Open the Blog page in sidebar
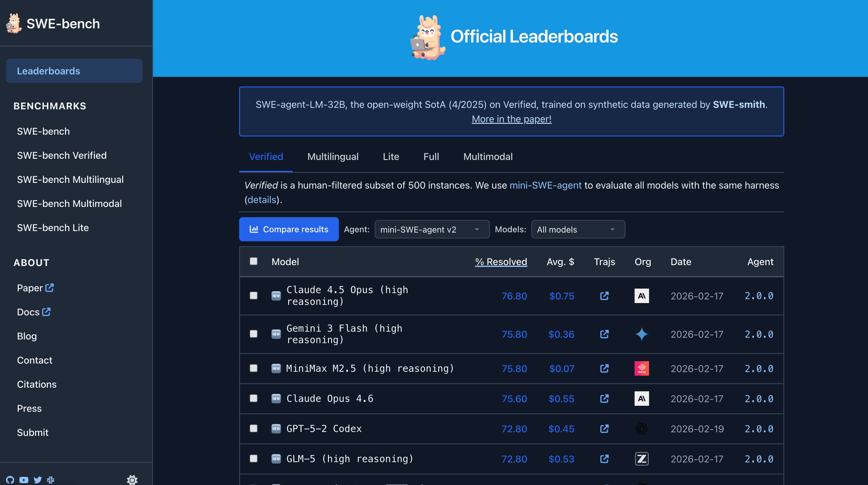 tap(27, 336)
